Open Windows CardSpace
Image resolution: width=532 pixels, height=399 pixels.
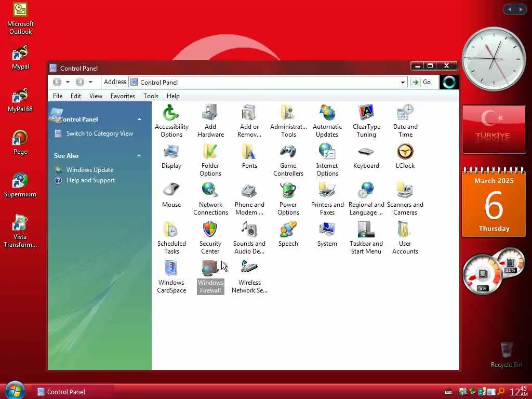tap(171, 277)
